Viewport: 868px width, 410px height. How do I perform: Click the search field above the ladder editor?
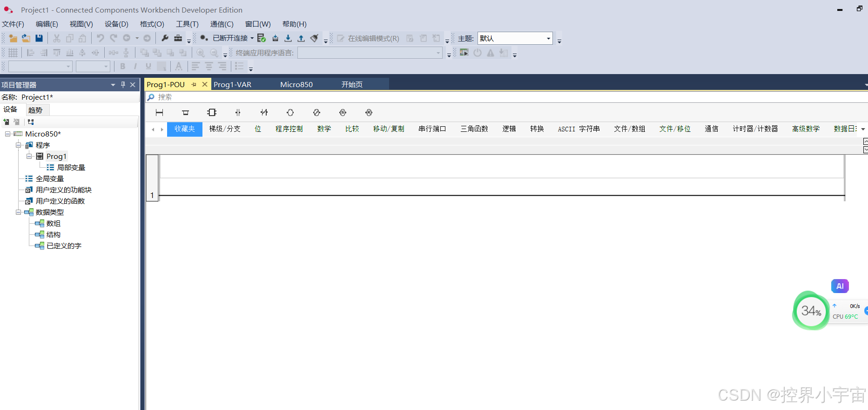click(507, 97)
